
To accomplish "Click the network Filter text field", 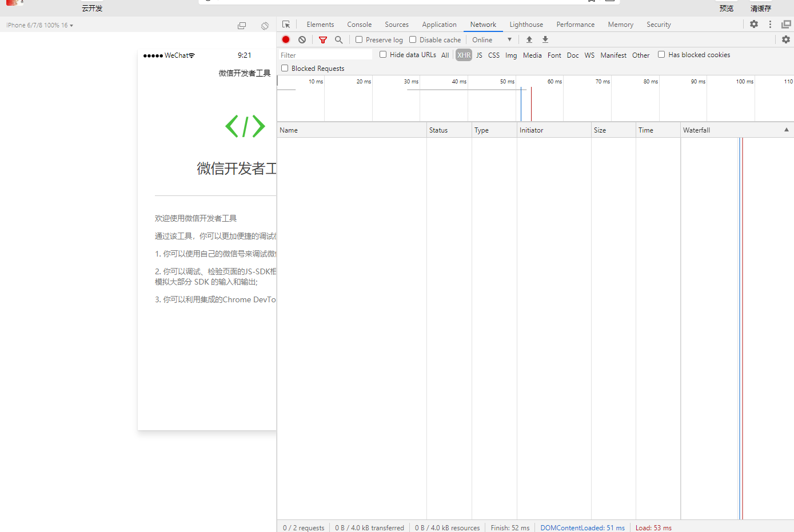I will [x=325, y=55].
